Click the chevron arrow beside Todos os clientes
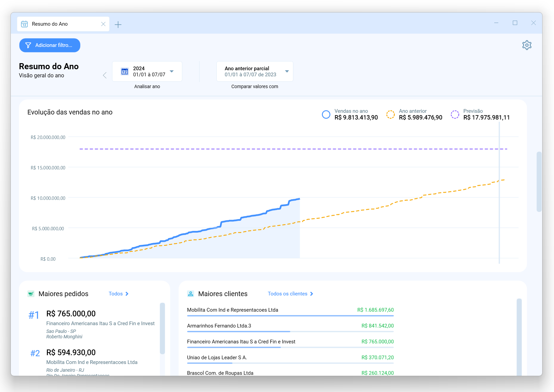This screenshot has width=554, height=392. [312, 294]
